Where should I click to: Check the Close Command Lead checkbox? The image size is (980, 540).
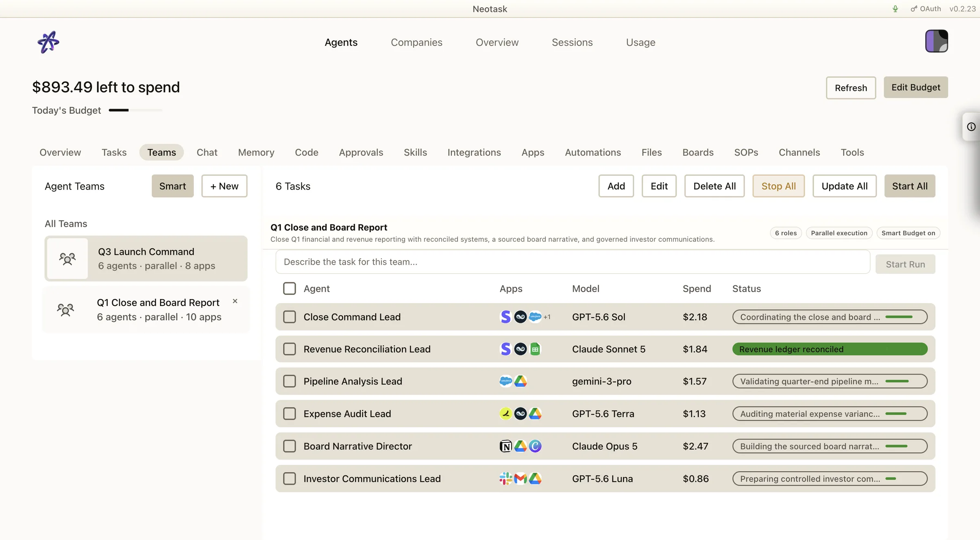[x=290, y=317]
